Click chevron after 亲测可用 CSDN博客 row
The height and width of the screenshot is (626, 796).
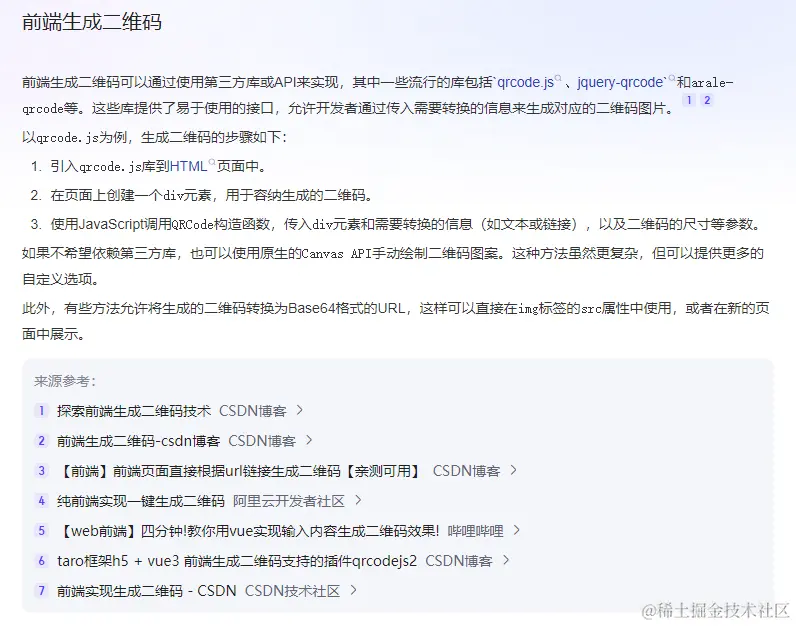tap(513, 470)
